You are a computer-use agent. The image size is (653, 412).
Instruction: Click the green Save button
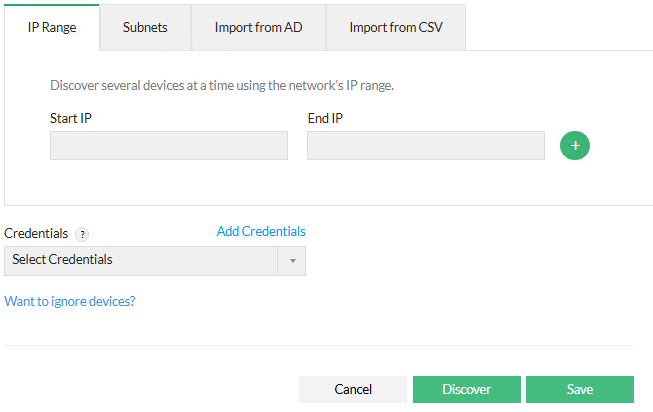pyautogui.click(x=579, y=389)
